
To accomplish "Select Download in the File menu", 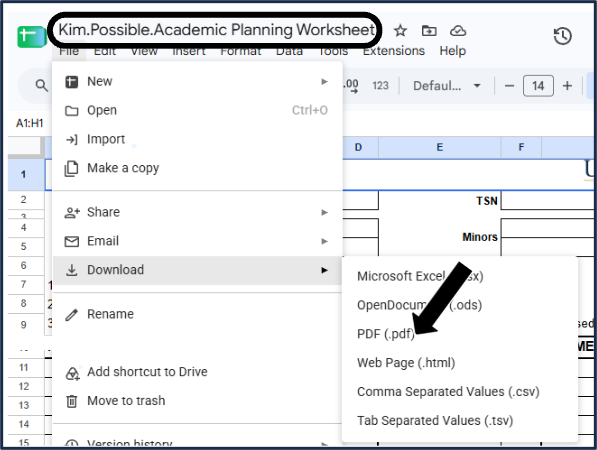I will pos(197,270).
